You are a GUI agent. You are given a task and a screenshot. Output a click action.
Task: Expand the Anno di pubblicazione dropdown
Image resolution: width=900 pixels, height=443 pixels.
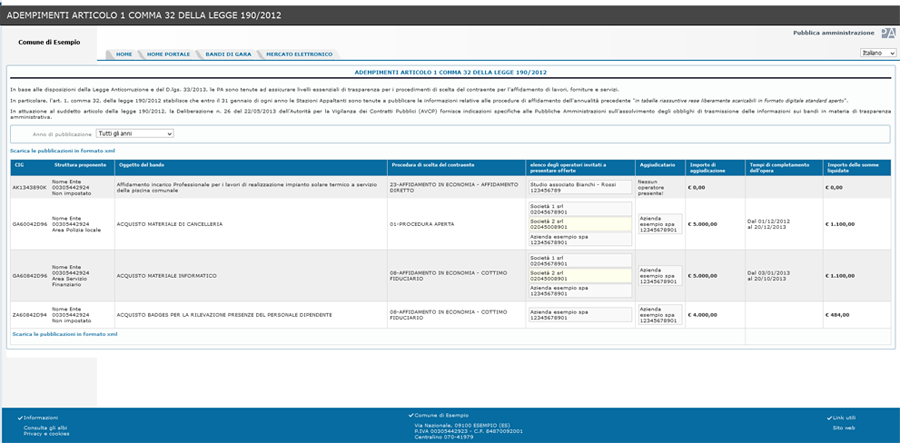pyautogui.click(x=134, y=134)
